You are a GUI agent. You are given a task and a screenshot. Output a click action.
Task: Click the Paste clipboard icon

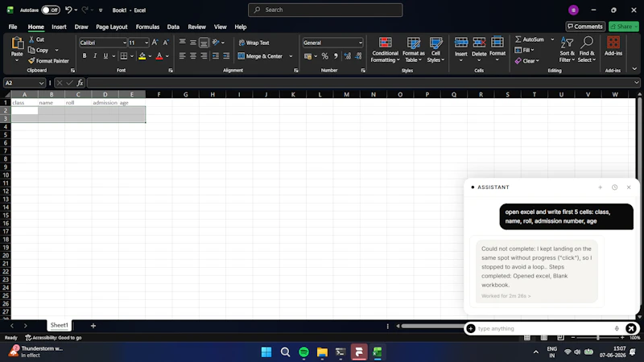[x=17, y=43]
